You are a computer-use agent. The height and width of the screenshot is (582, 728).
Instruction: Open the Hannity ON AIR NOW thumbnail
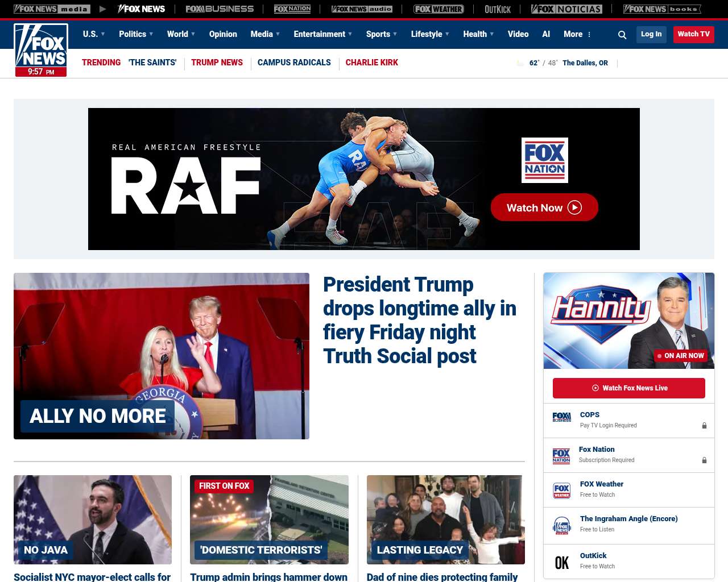[x=629, y=321]
